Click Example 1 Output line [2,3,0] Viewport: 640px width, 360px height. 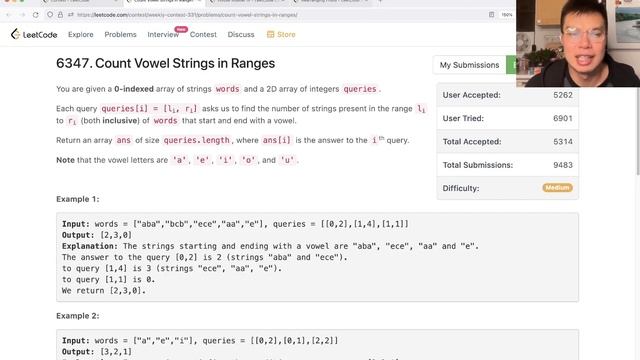pos(97,235)
